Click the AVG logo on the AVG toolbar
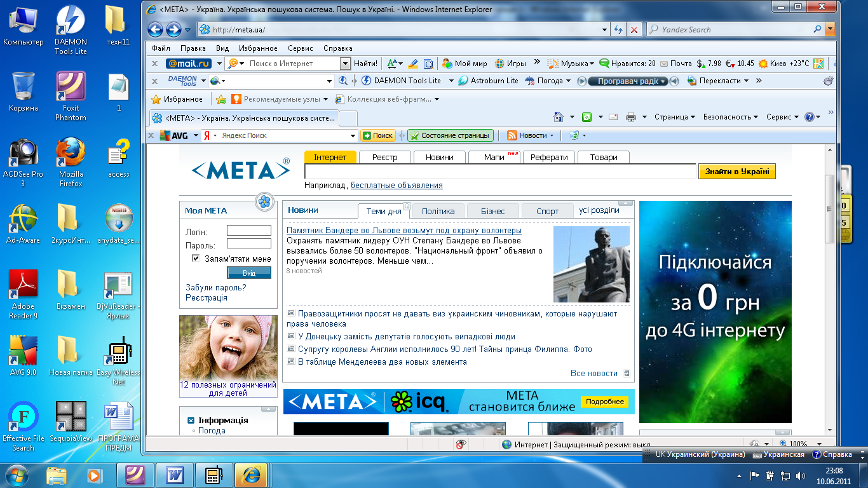The image size is (868, 488). [174, 135]
